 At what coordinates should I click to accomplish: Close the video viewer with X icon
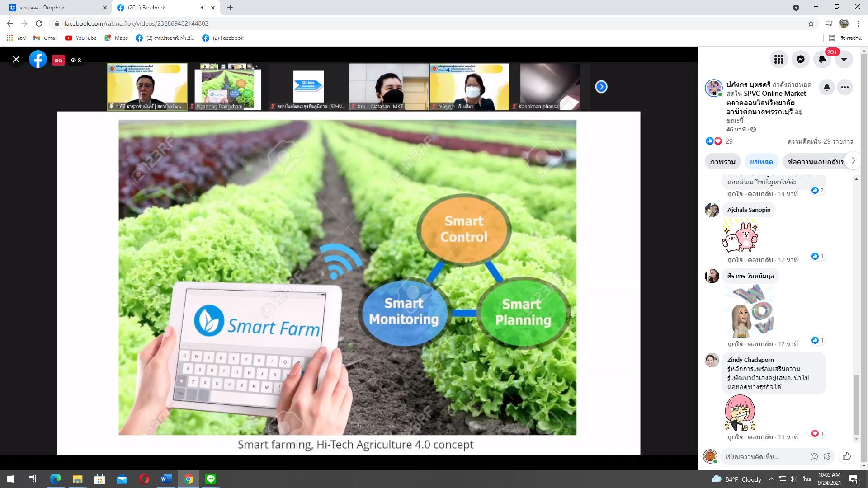pyautogui.click(x=16, y=59)
